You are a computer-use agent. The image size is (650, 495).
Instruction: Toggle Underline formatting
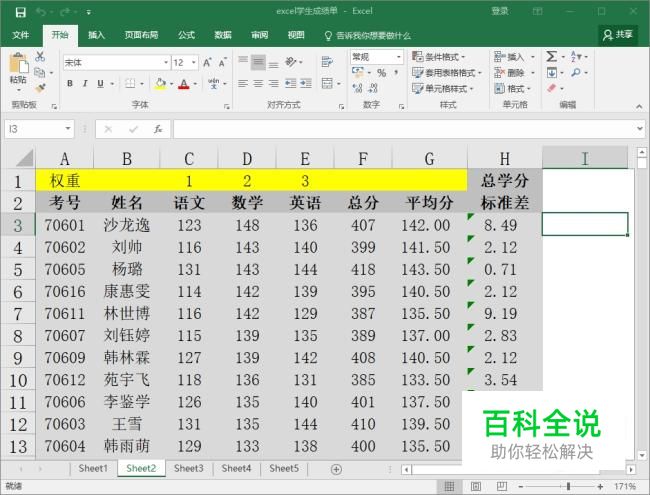click(x=100, y=84)
